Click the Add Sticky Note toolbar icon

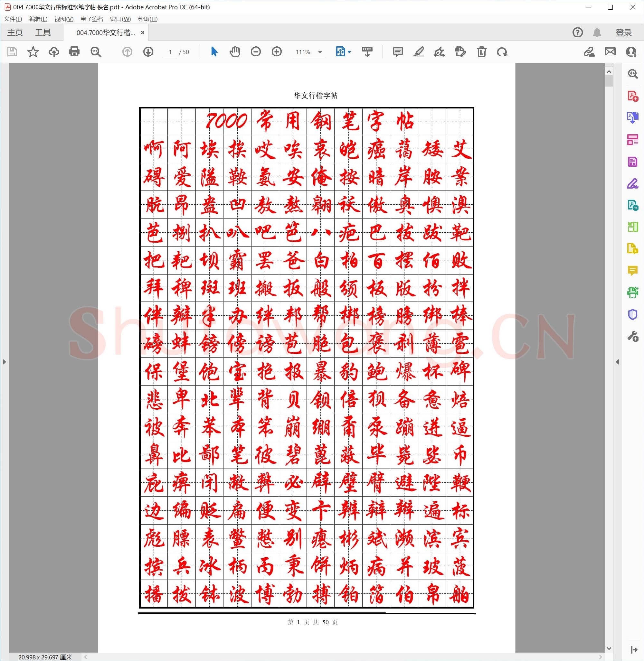click(x=398, y=52)
